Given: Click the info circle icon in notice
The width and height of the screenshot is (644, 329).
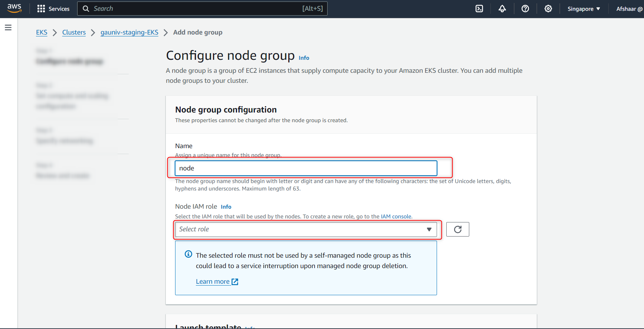Looking at the screenshot, I should (188, 254).
